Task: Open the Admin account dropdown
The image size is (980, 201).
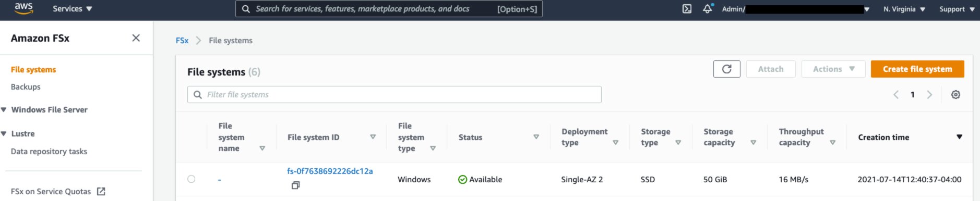Action: (x=796, y=9)
